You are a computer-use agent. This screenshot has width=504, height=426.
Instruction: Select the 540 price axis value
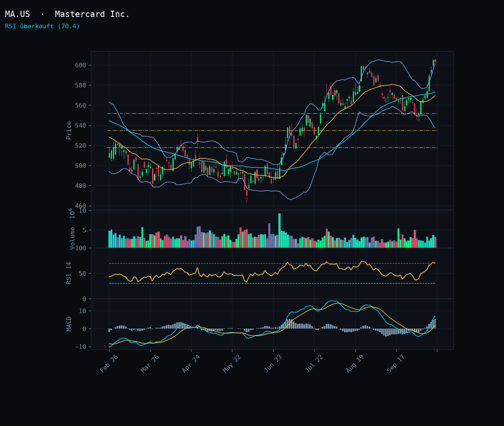[x=81, y=125]
